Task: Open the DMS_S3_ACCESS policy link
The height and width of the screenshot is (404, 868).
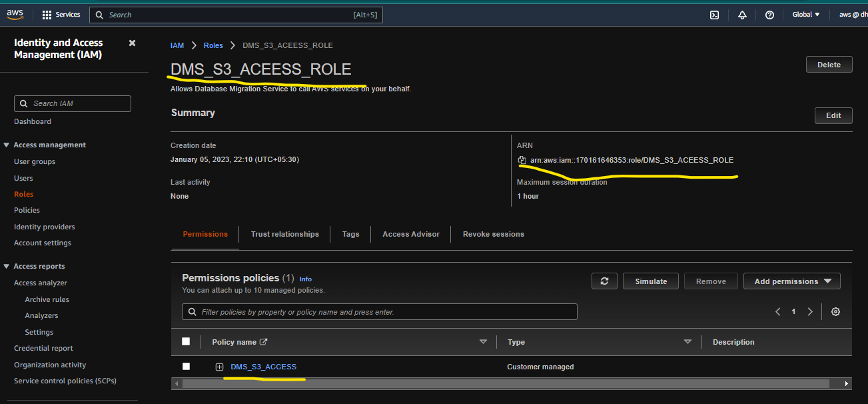Action: pyautogui.click(x=264, y=367)
